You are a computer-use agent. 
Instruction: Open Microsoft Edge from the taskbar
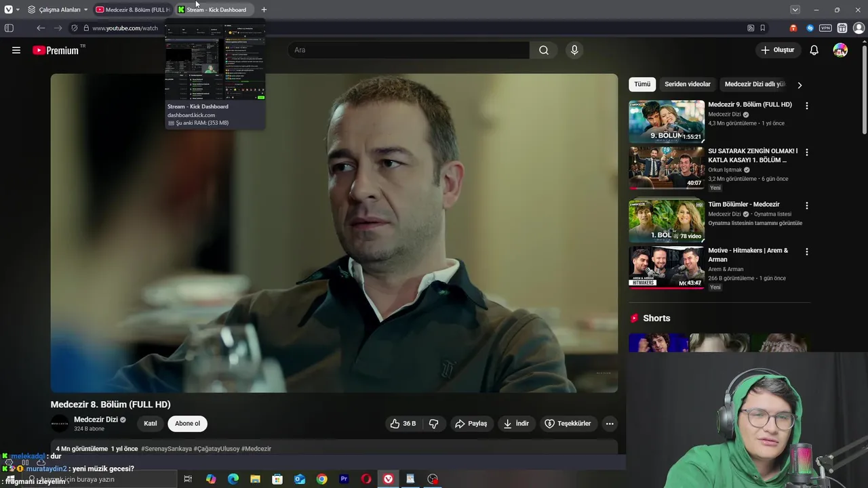pyautogui.click(x=233, y=479)
